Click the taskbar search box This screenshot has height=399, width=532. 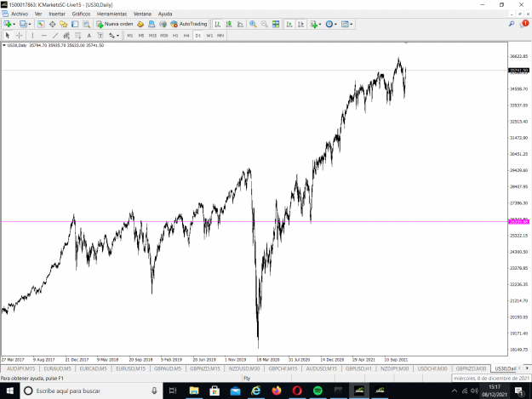coord(91,390)
